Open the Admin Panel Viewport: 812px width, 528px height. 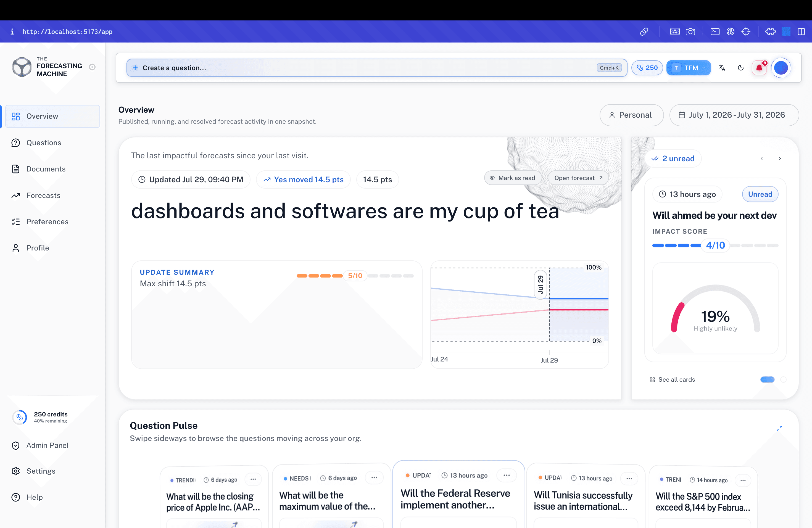click(52, 445)
